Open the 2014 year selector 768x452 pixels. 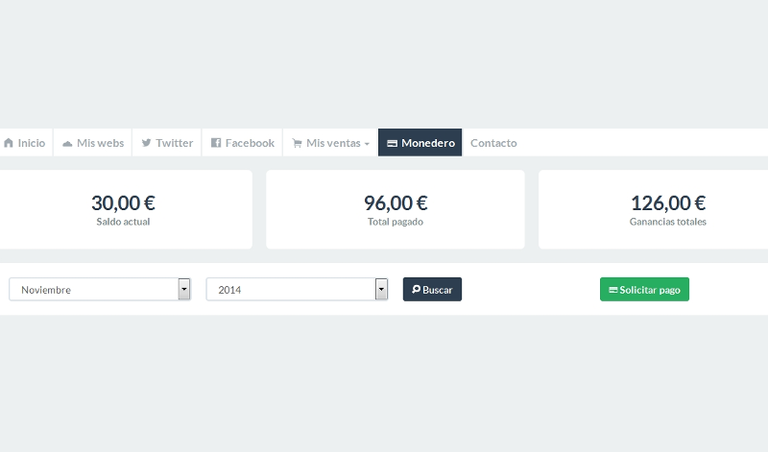pos(290,289)
